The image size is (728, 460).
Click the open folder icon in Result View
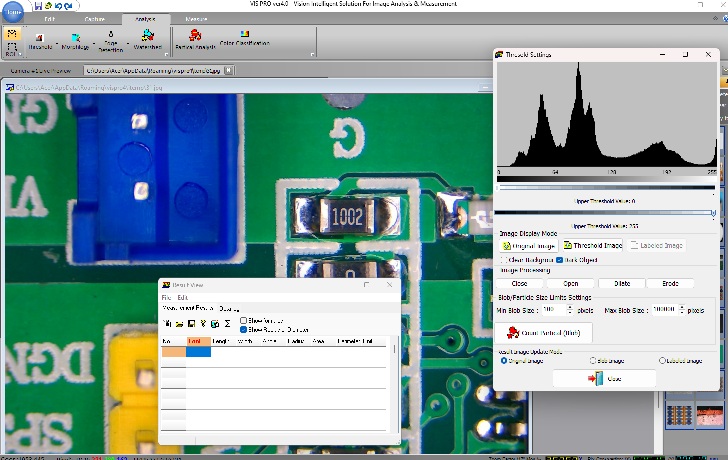[x=178, y=324]
